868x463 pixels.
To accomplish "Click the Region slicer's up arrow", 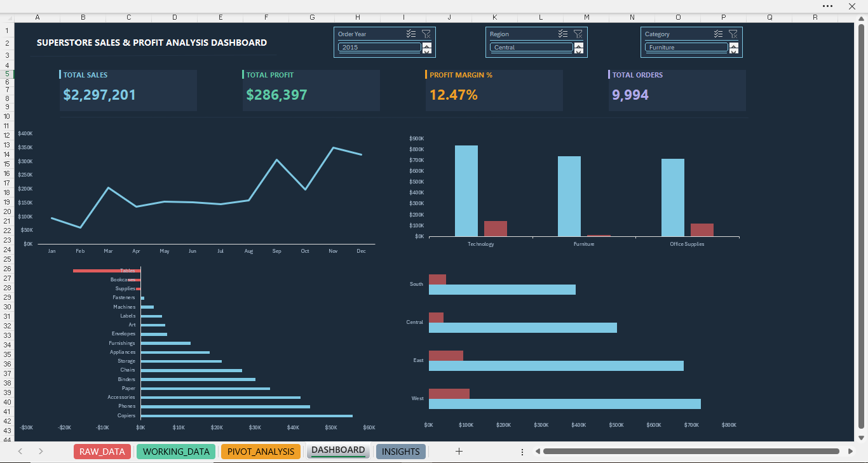I will (x=579, y=44).
